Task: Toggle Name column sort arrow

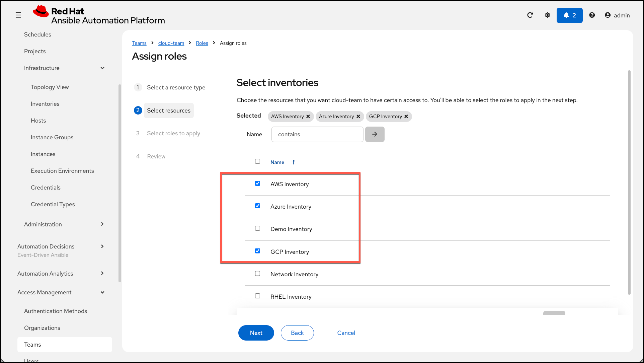Action: [x=294, y=162]
